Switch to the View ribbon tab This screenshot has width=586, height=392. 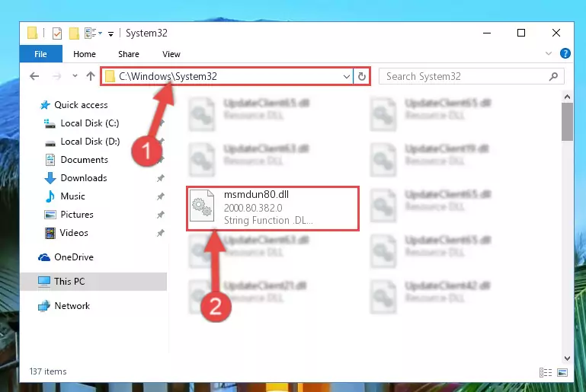point(171,54)
